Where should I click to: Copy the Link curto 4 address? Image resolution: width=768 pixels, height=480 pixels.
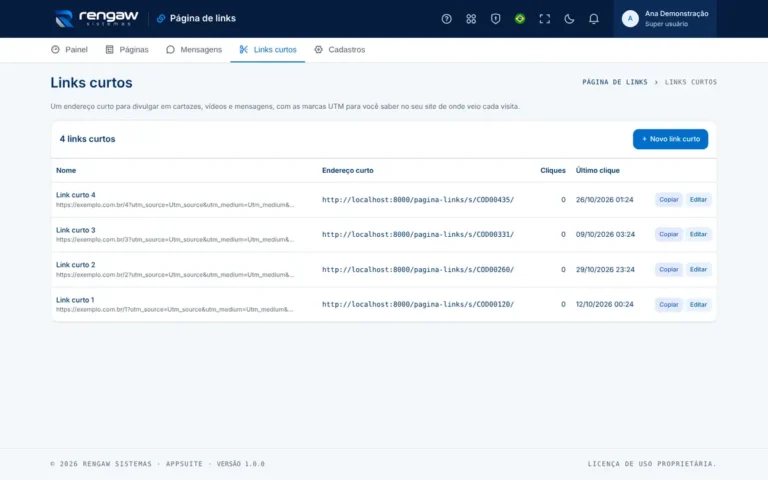click(x=669, y=199)
